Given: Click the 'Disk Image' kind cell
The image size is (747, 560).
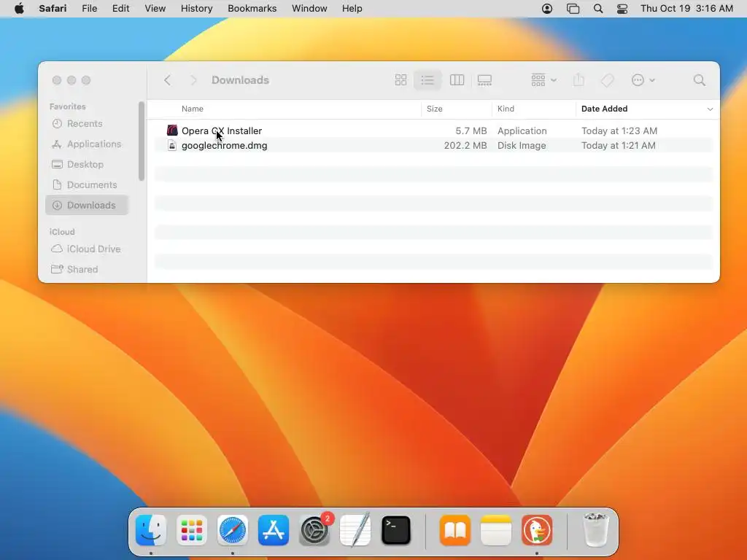Looking at the screenshot, I should [522, 146].
